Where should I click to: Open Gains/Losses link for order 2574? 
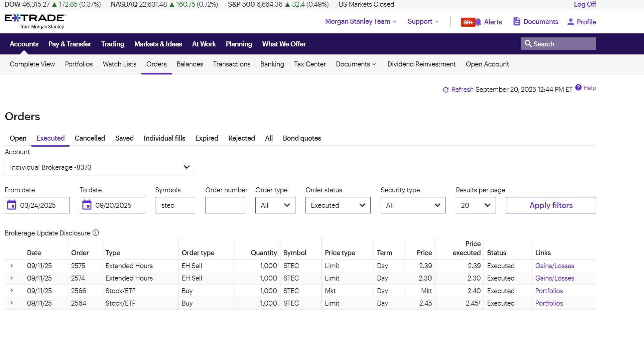(x=554, y=278)
